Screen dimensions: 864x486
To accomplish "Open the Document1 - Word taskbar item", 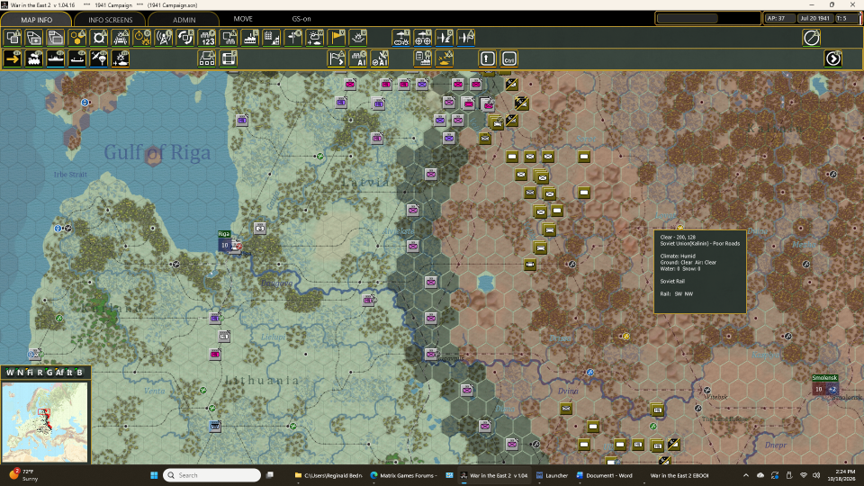I will [x=604, y=475].
